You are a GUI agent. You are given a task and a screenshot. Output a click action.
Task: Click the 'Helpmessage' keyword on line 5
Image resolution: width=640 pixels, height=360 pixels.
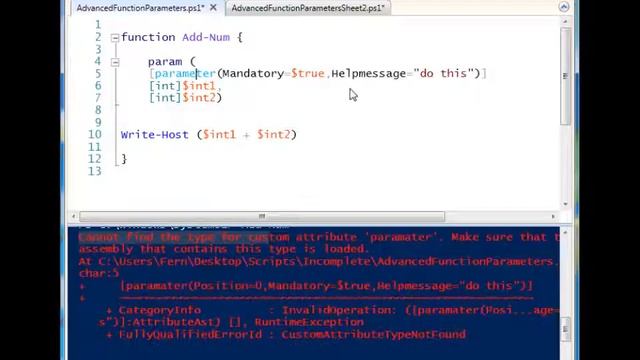point(369,73)
